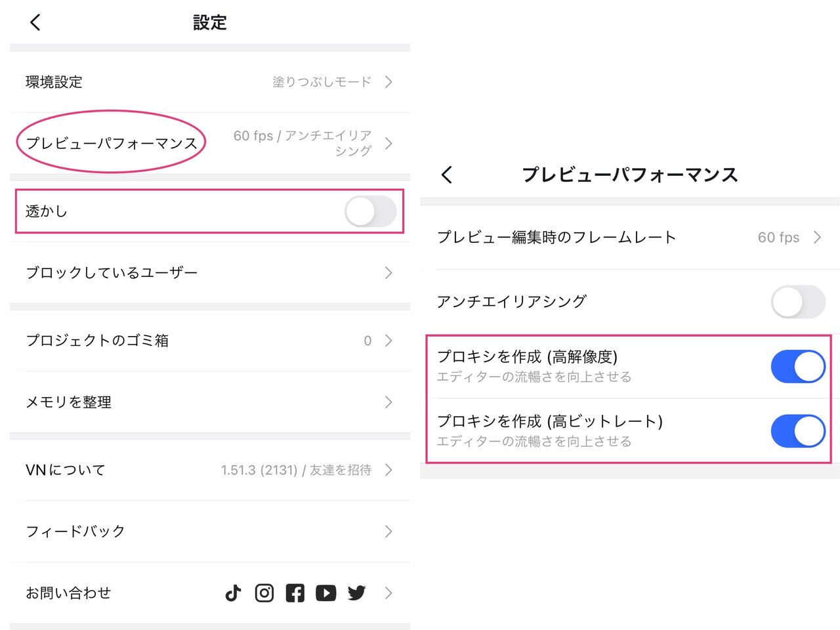Tap the 設定 screen title
The width and height of the screenshot is (840, 630).
click(x=210, y=22)
